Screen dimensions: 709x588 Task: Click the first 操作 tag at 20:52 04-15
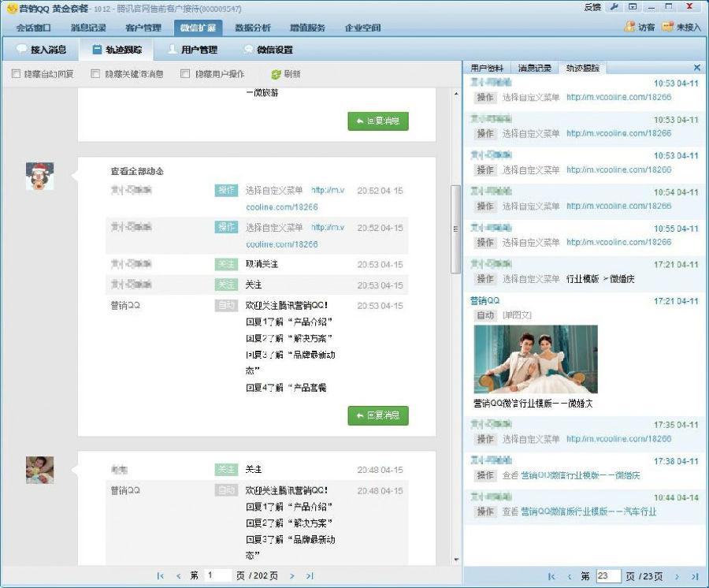click(226, 190)
